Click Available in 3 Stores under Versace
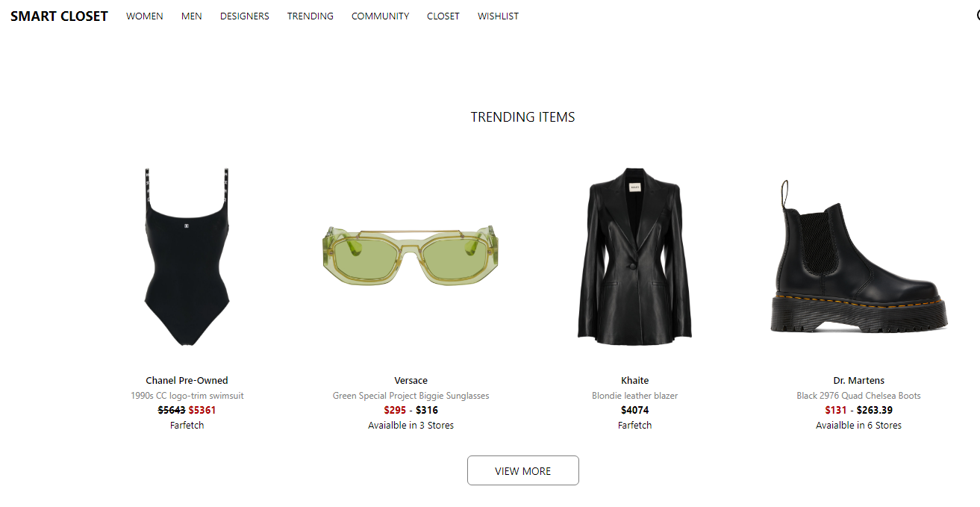Viewport: 980px width, 507px height. (x=411, y=425)
